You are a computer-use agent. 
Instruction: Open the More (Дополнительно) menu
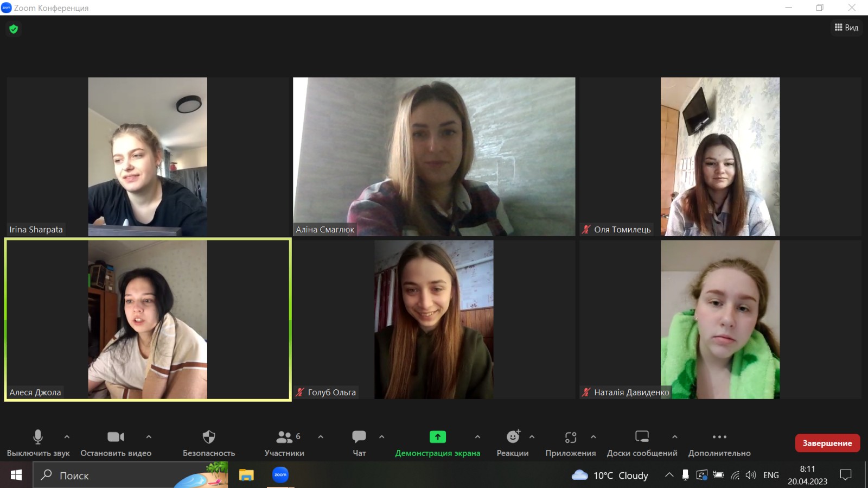pos(719,438)
